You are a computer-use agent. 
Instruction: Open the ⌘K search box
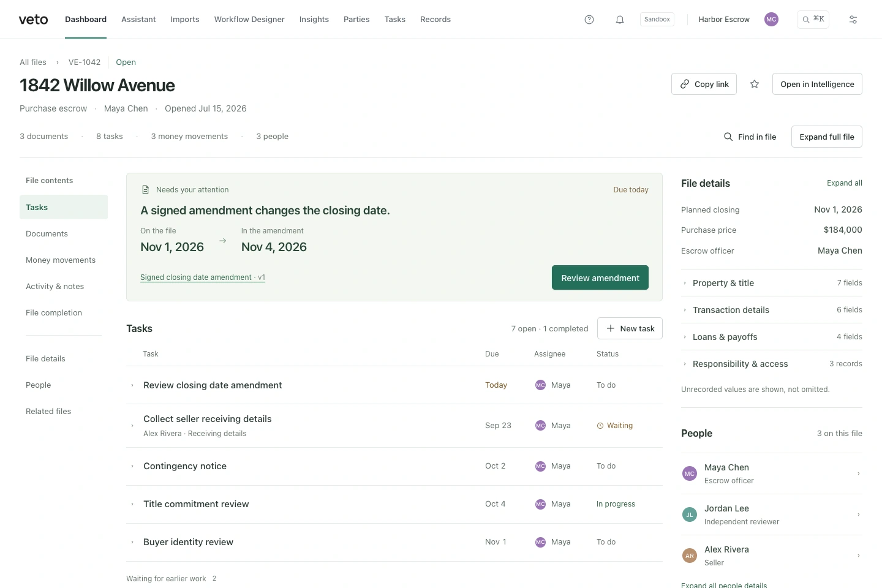tap(813, 20)
